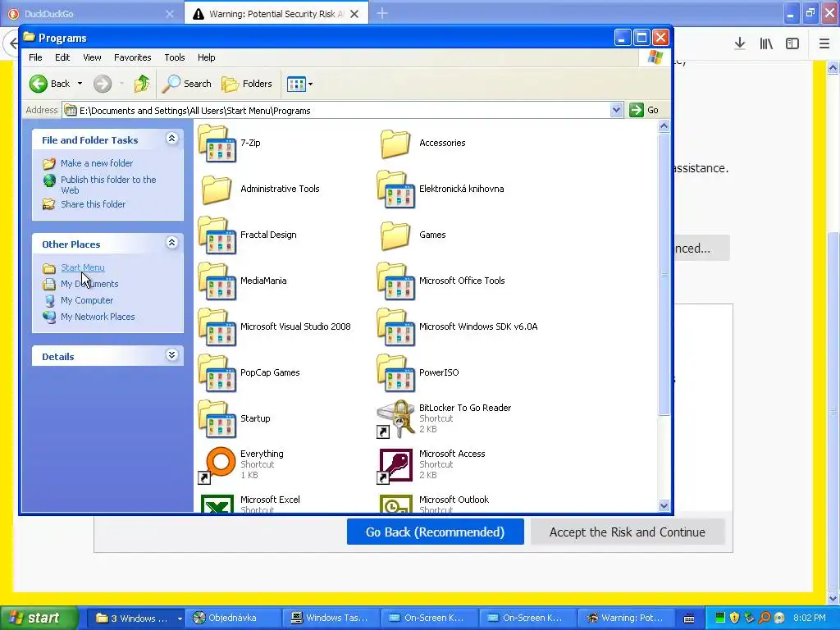
Task: Open the Back button history dropdown arrow
Action: click(x=80, y=84)
